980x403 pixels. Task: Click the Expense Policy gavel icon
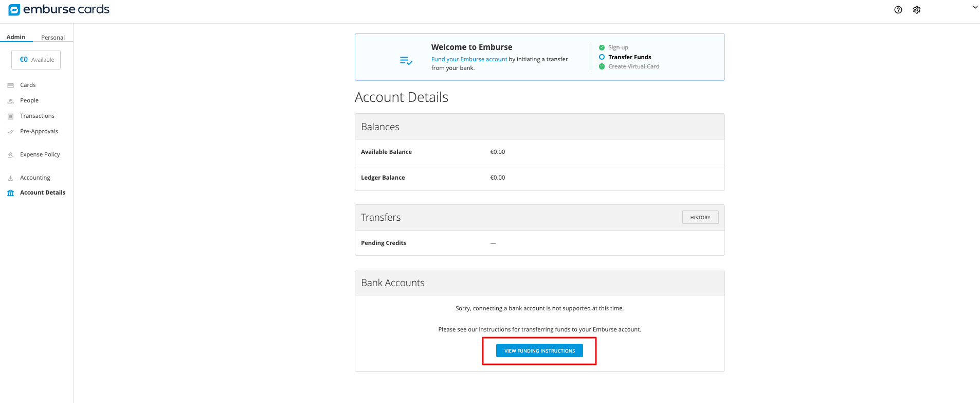(x=10, y=155)
